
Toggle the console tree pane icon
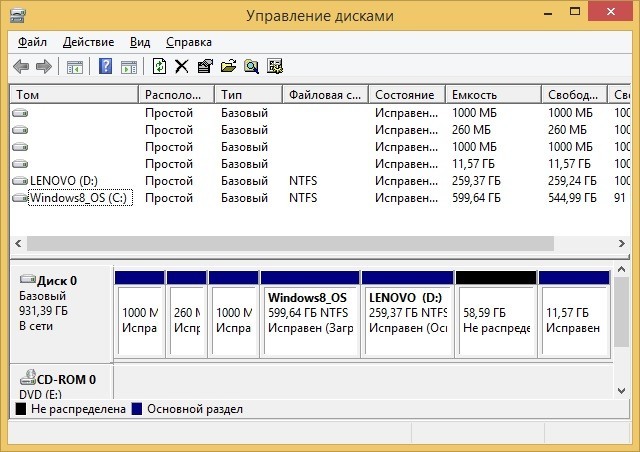(74, 67)
